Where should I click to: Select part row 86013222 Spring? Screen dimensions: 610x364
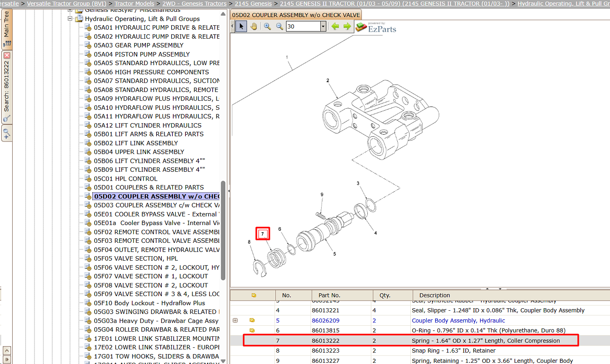[420, 341]
